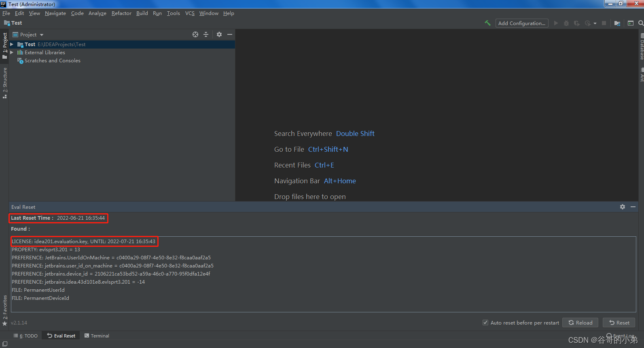Open the View menu
The image size is (644, 348).
pos(34,13)
